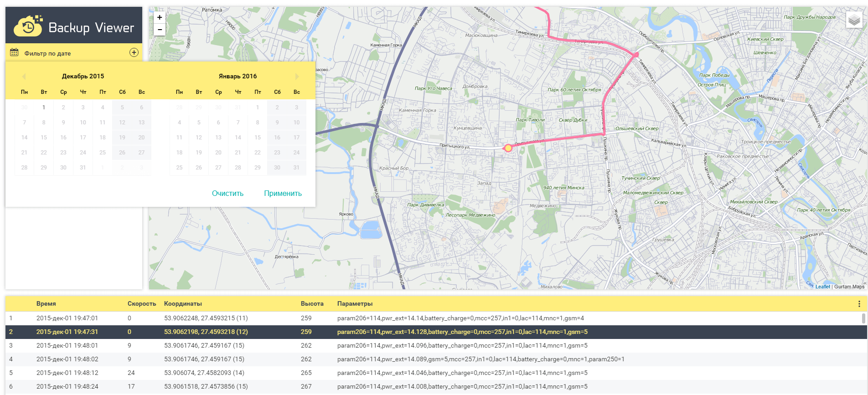Zoom in on the map
Screen dimensions: 868x395
(160, 17)
